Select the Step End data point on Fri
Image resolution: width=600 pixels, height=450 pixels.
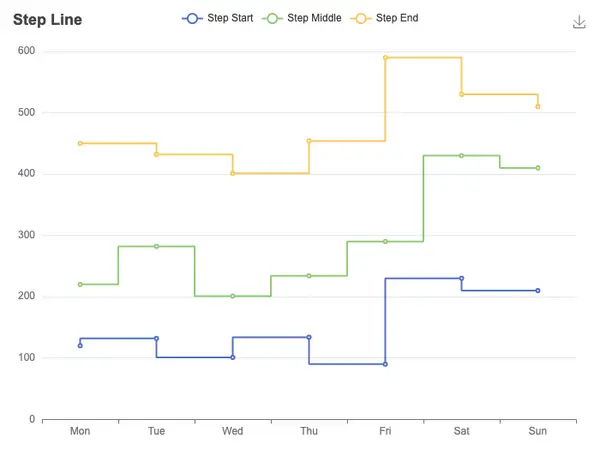pyautogui.click(x=385, y=58)
